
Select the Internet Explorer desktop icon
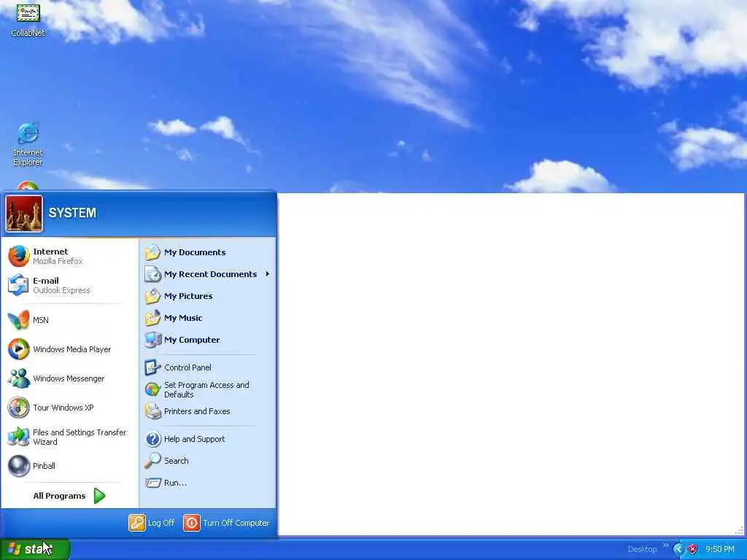coord(28,144)
